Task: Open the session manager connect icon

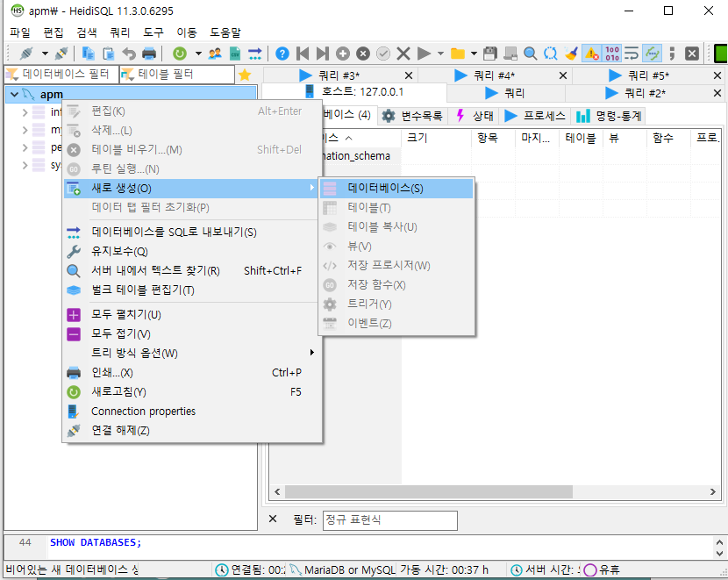Action: 26,54
